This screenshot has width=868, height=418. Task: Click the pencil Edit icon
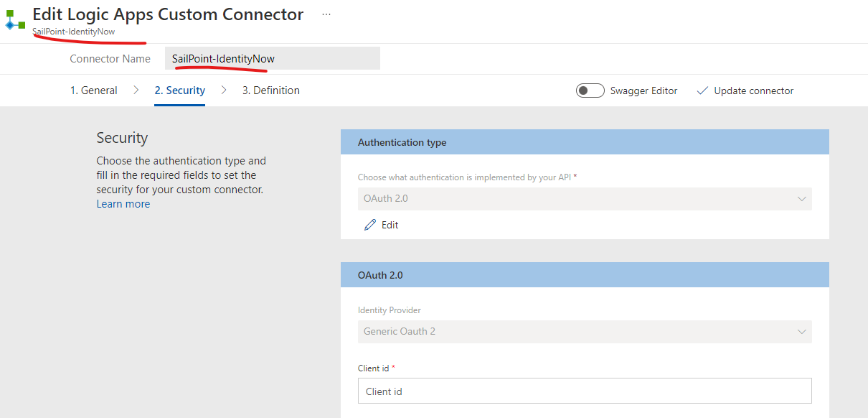[370, 225]
